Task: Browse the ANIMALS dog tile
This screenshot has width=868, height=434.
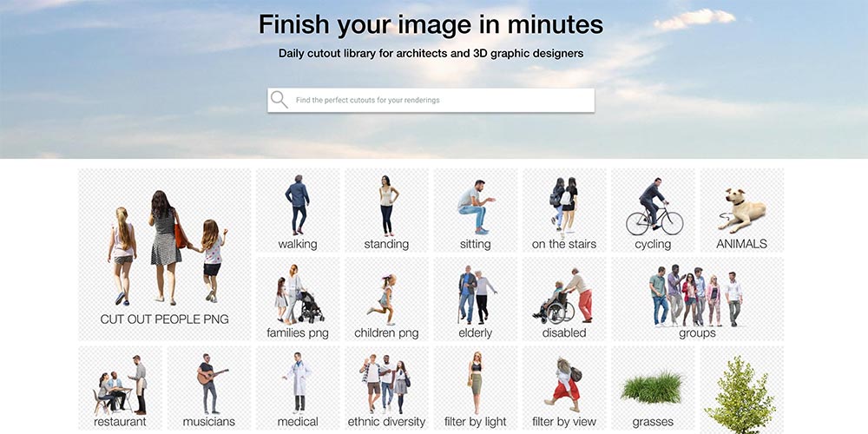Action: pos(742,210)
